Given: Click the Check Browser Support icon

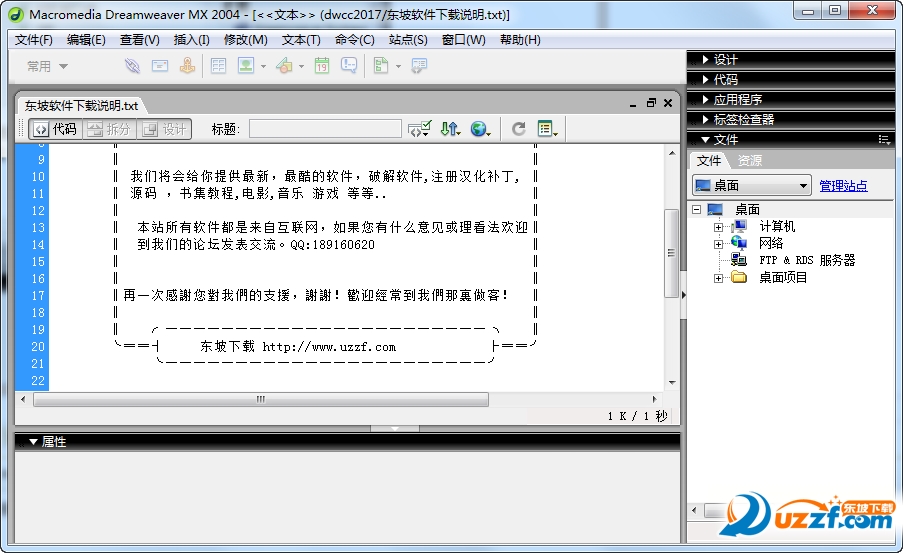Looking at the screenshot, I should (x=419, y=129).
